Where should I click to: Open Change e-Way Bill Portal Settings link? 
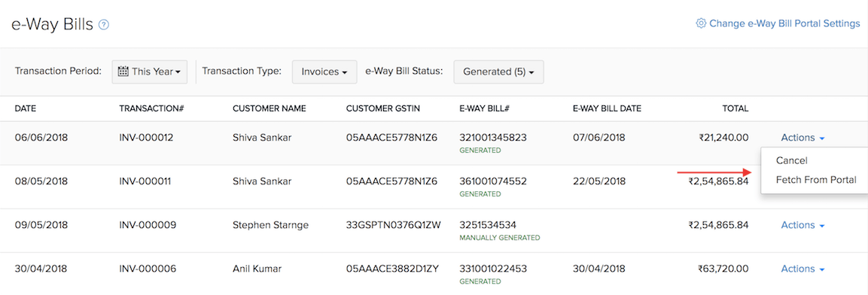tap(784, 23)
